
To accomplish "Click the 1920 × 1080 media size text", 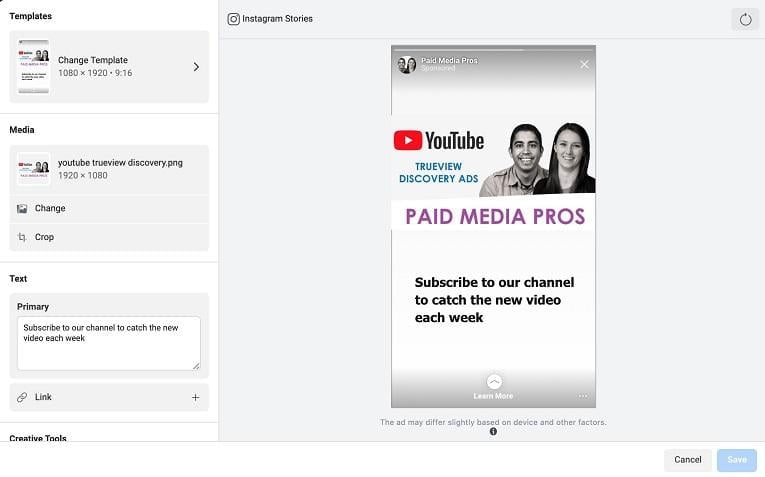I will (x=82, y=176).
